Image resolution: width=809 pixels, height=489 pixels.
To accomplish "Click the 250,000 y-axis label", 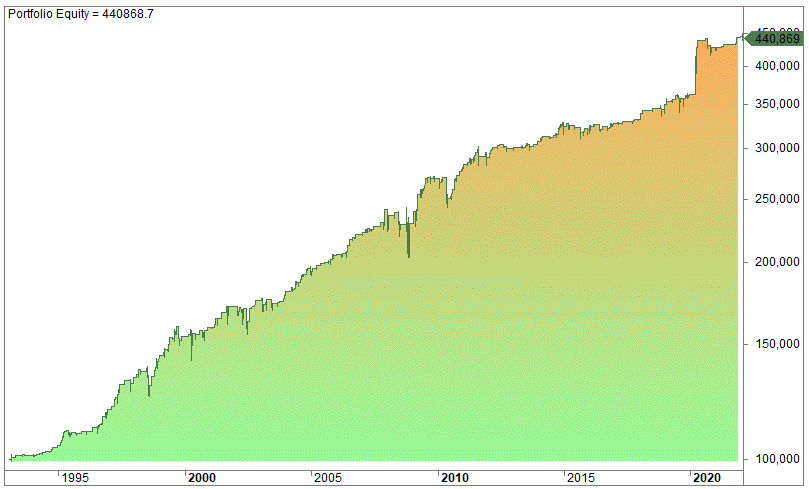I will pos(776,200).
